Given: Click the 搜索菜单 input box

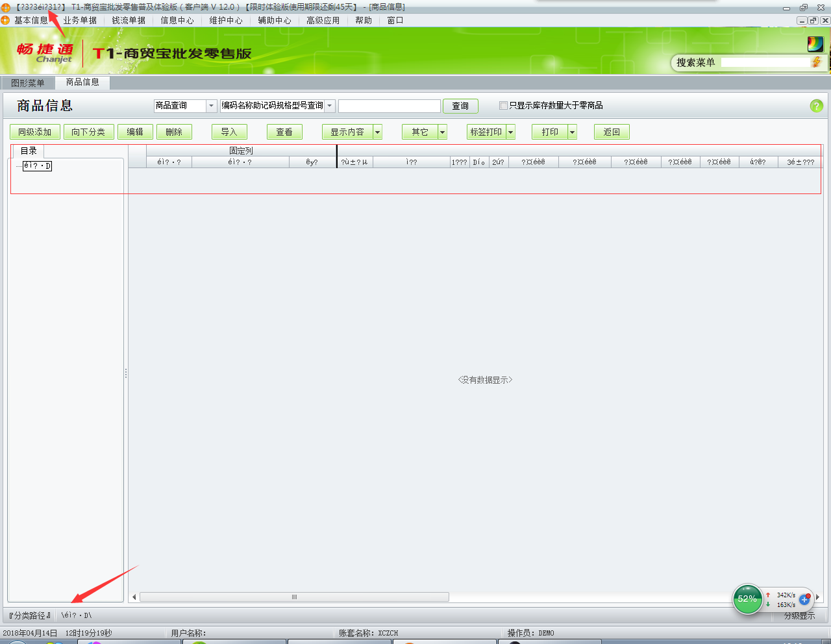Looking at the screenshot, I should (x=766, y=62).
